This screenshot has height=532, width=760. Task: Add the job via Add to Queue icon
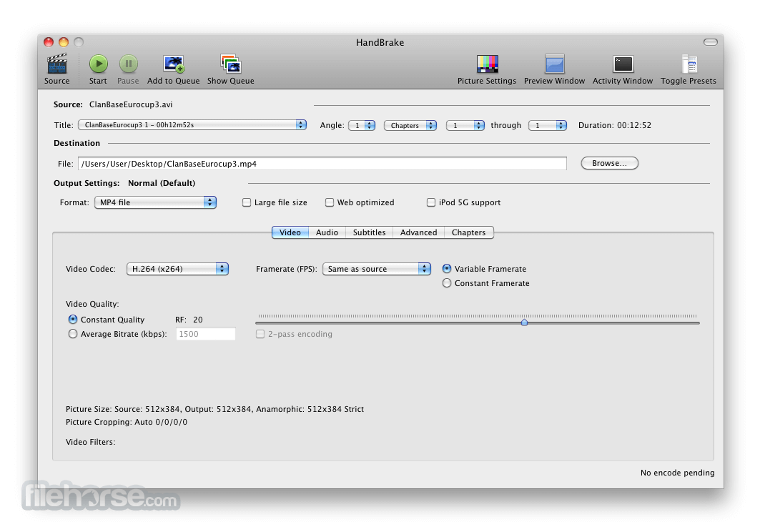174,64
